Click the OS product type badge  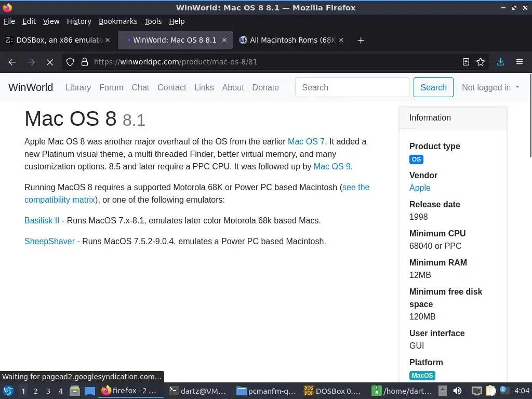[416, 159]
